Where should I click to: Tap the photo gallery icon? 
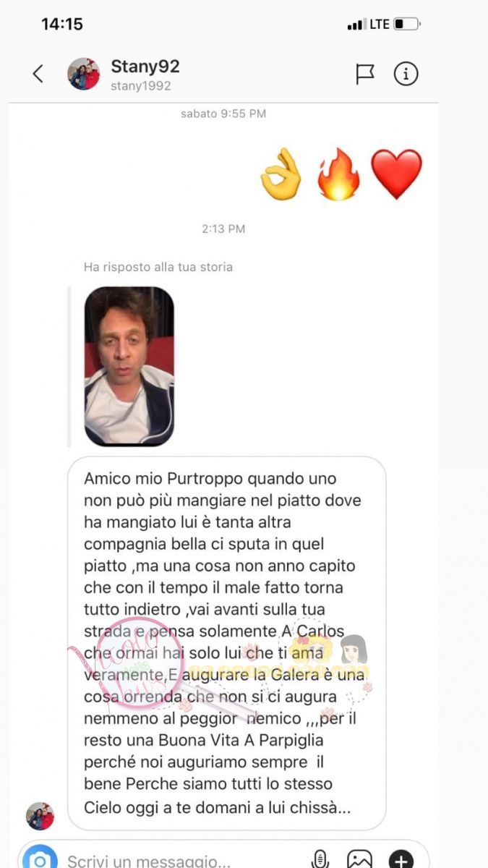tap(359, 859)
